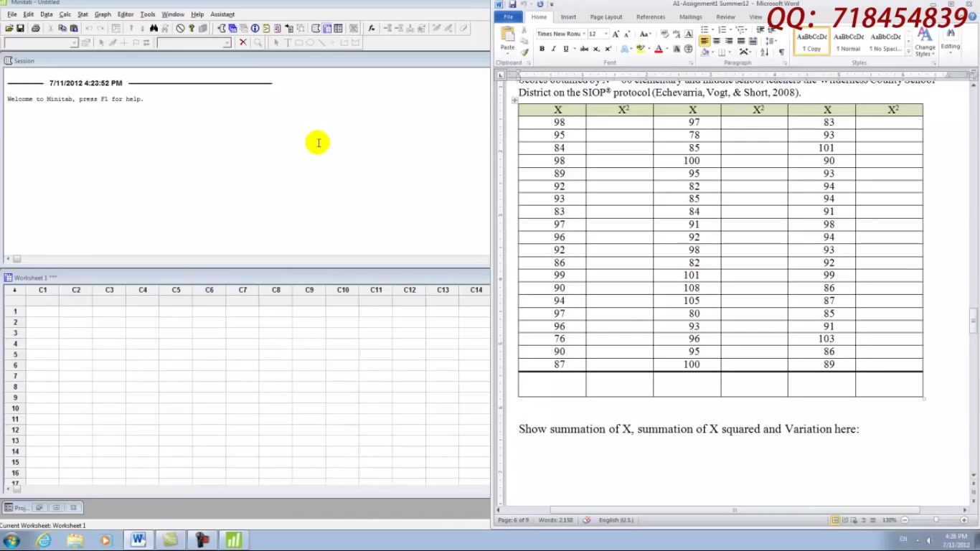This screenshot has height=551, width=980.
Task: Open the font color dropdown arrow
Action: pyautogui.click(x=666, y=48)
